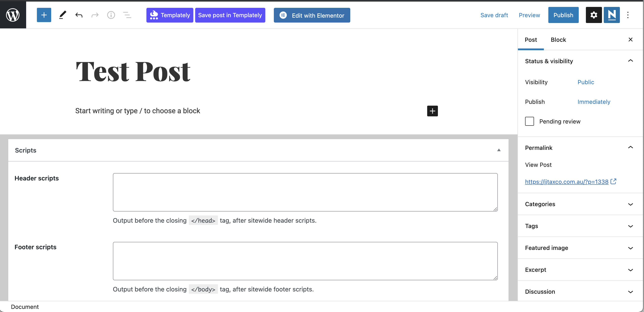Collapse the Scripts meta box triangle
Viewport: 644px width, 312px height.
(498, 150)
